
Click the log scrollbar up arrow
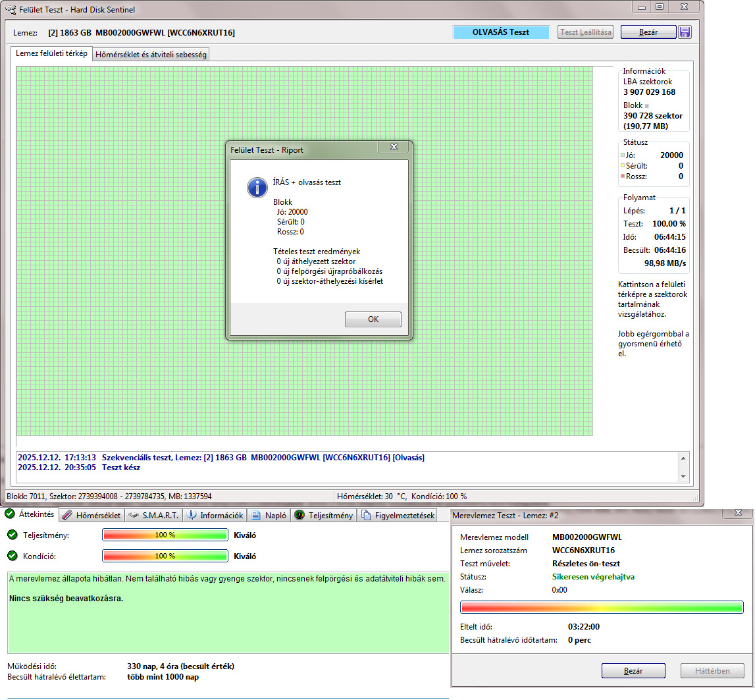pos(683,458)
